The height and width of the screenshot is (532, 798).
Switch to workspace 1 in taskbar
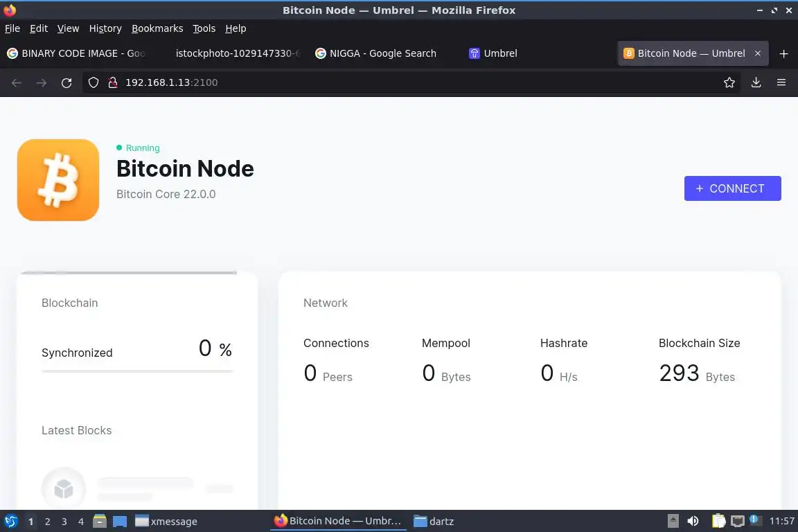coord(31,522)
